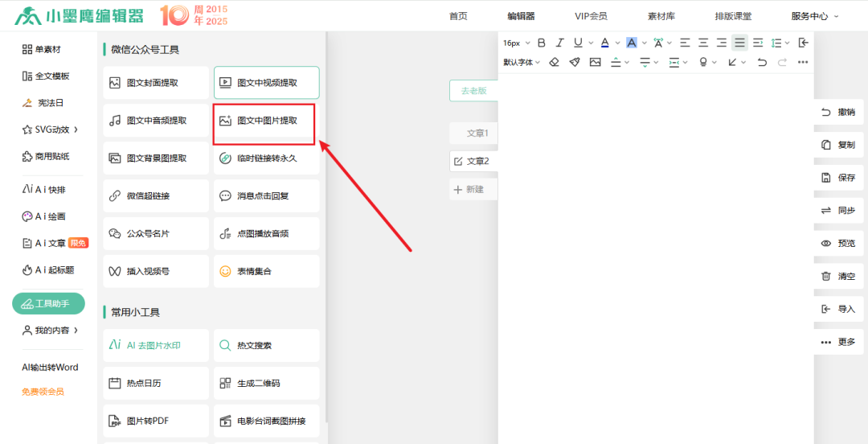Click the 保存 save button
The width and height of the screenshot is (868, 444).
pos(838,178)
